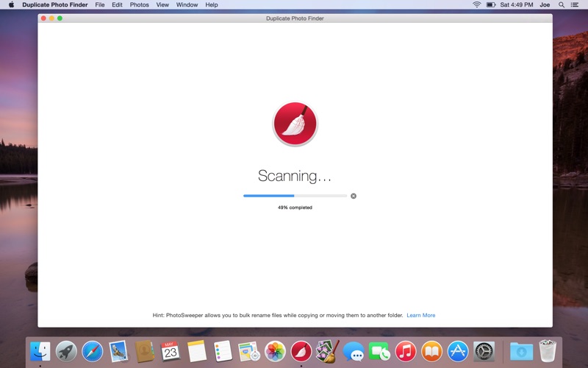The width and height of the screenshot is (588, 368).
Task: Open Notification Center in menu bar
Action: (575, 5)
